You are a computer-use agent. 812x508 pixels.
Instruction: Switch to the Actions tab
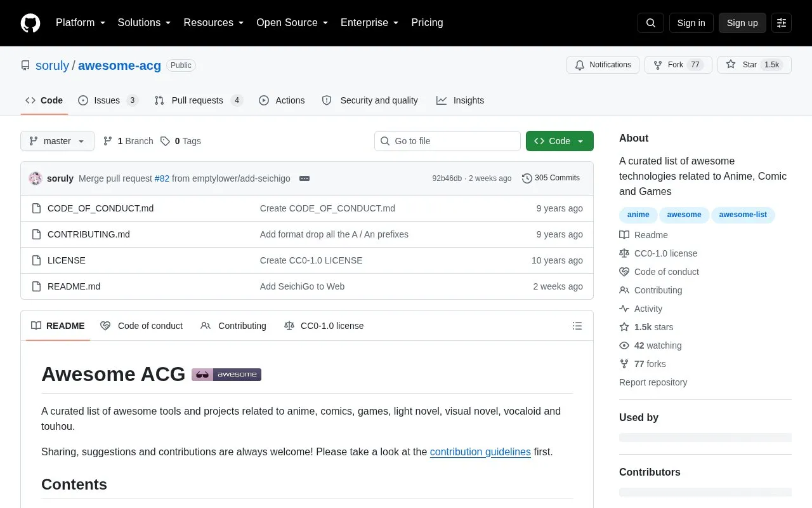pyautogui.click(x=282, y=100)
